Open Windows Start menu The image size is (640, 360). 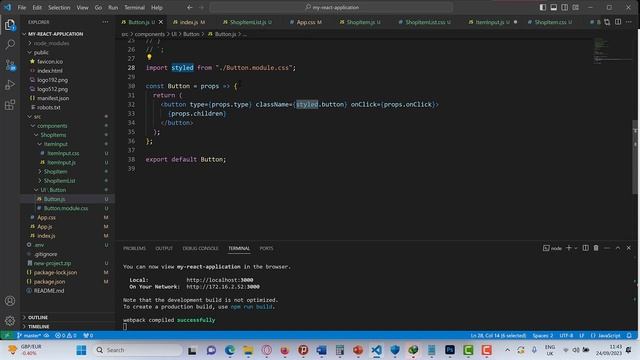(81, 350)
